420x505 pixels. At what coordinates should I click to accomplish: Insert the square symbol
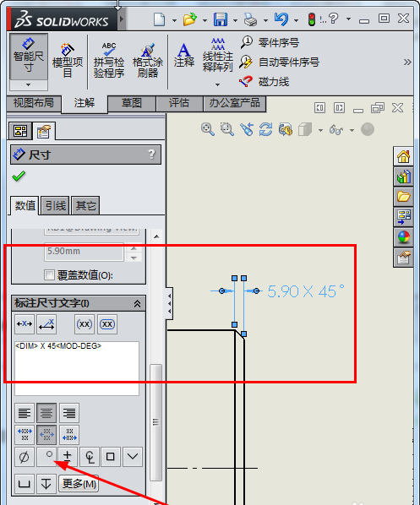point(111,456)
